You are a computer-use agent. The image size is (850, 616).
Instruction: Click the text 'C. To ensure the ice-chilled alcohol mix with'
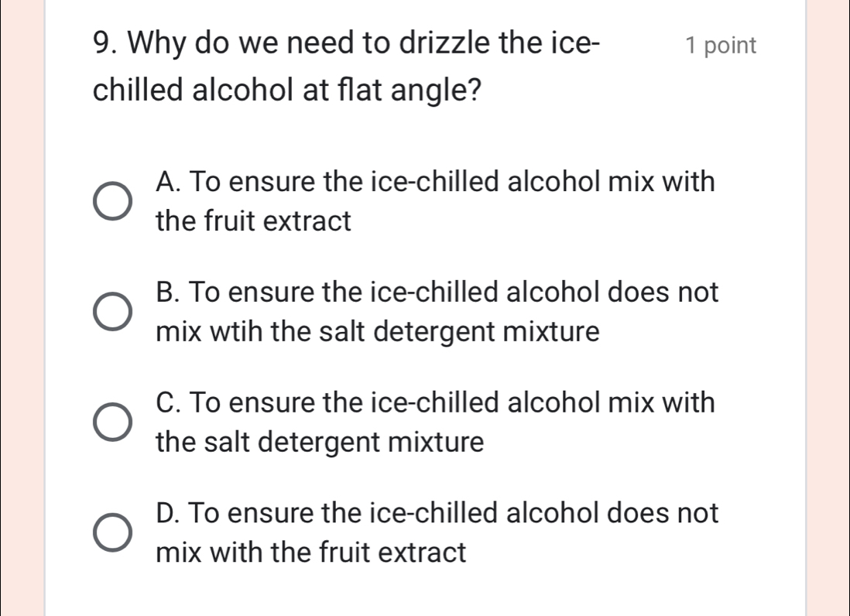pos(435,402)
